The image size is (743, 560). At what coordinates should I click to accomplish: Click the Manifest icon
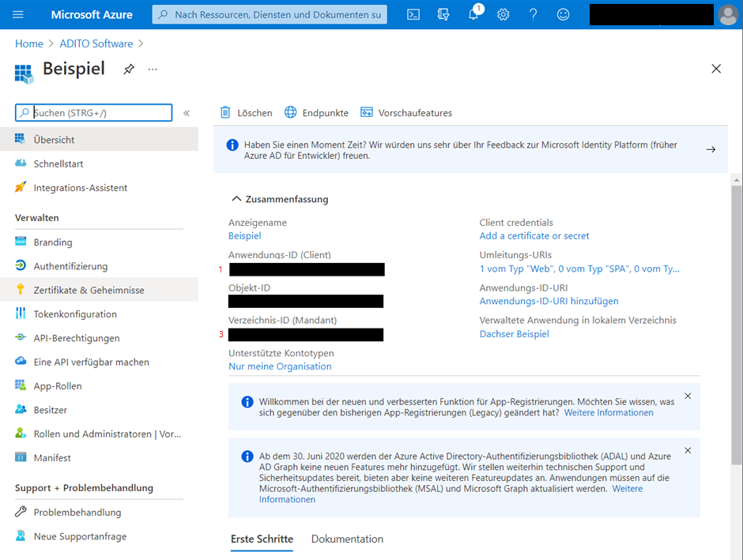(x=21, y=457)
